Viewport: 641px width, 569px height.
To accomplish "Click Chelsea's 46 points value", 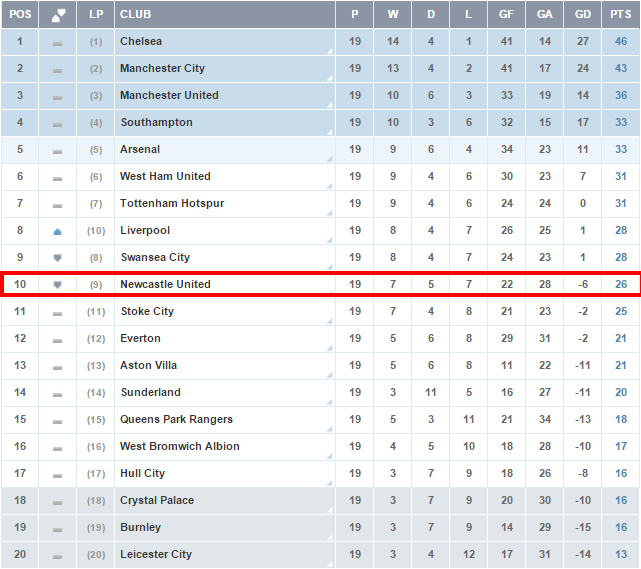I will (621, 42).
